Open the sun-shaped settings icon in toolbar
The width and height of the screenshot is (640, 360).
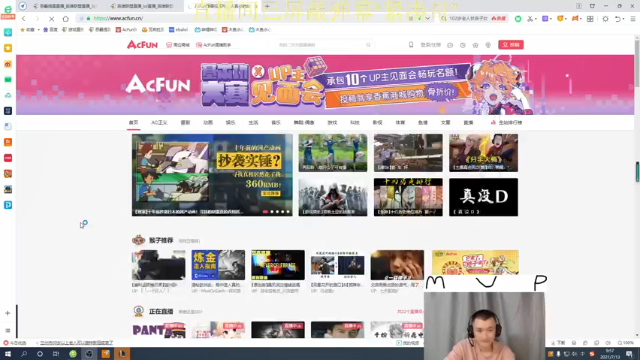(x=605, y=19)
